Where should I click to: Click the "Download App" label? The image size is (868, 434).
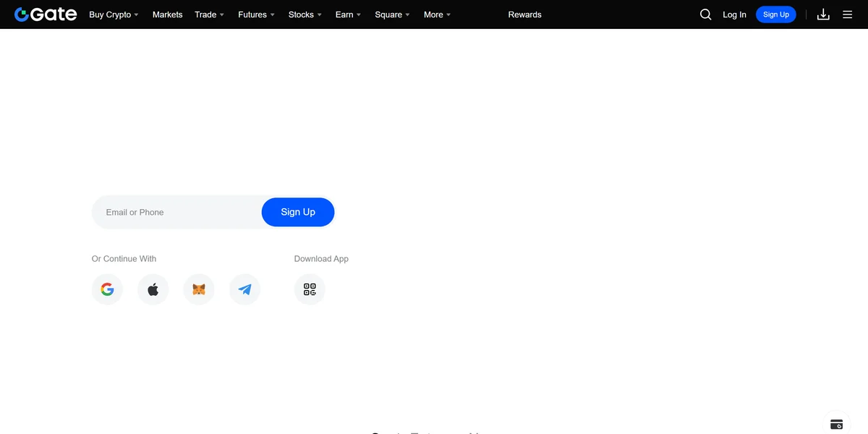click(x=321, y=259)
